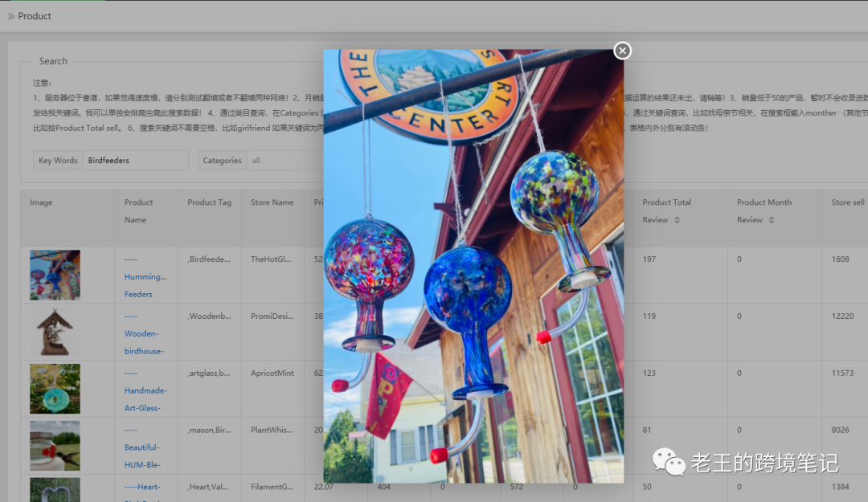Image resolution: width=868 pixels, height=502 pixels.
Task: Click the Product breadcrumb title
Action: point(35,17)
